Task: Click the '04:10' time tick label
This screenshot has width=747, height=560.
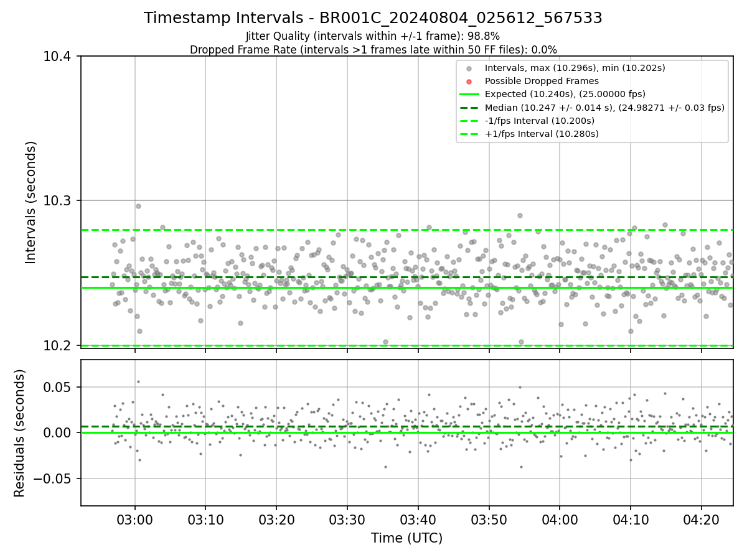Action: (631, 519)
